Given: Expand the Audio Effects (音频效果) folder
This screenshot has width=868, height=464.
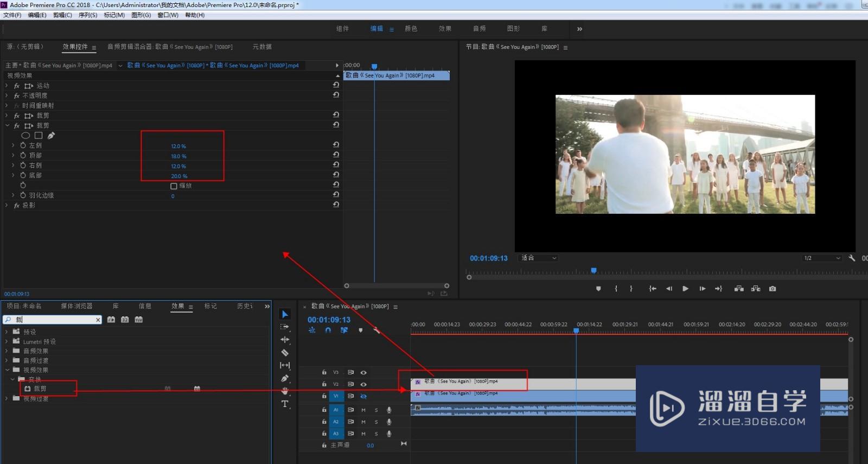Looking at the screenshot, I should 7,351.
